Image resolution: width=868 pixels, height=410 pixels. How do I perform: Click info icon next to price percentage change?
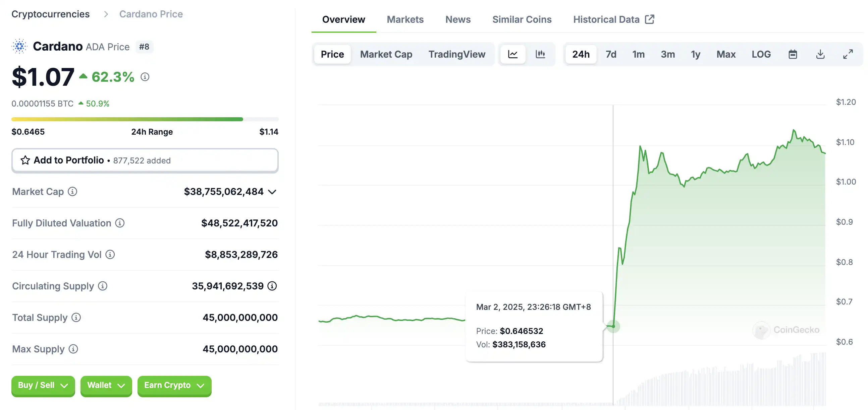point(145,77)
